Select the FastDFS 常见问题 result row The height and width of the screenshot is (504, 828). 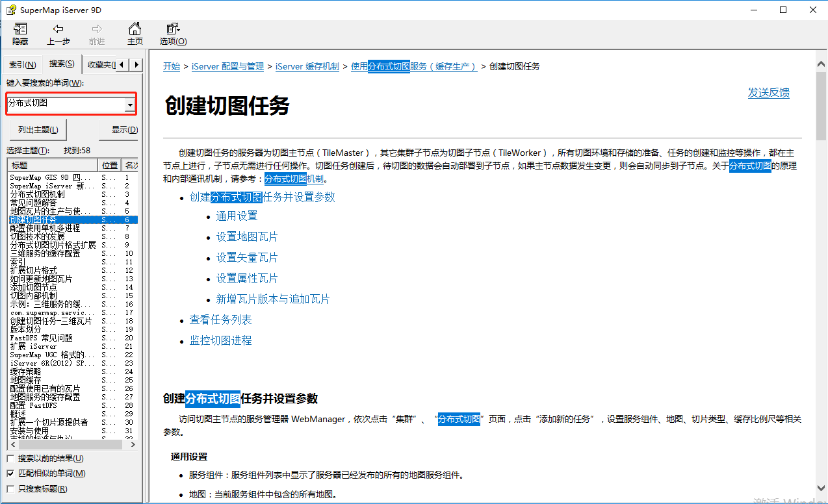[x=73, y=338]
